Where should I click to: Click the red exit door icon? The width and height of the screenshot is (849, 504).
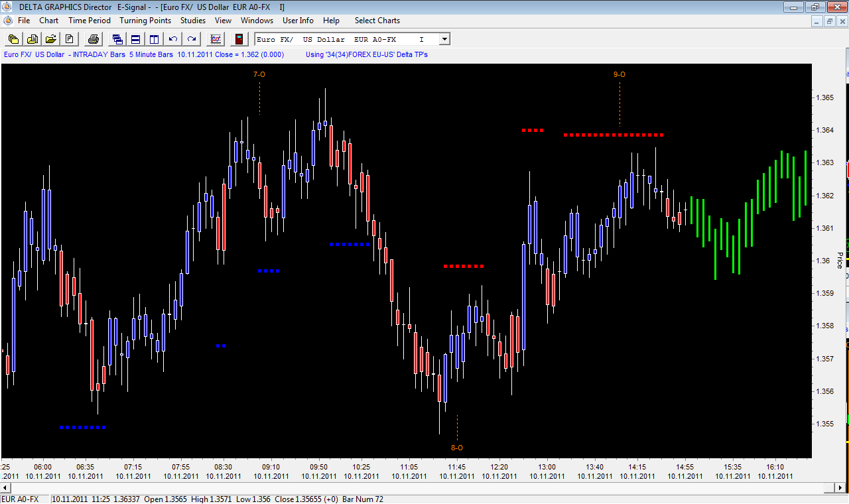coord(238,39)
